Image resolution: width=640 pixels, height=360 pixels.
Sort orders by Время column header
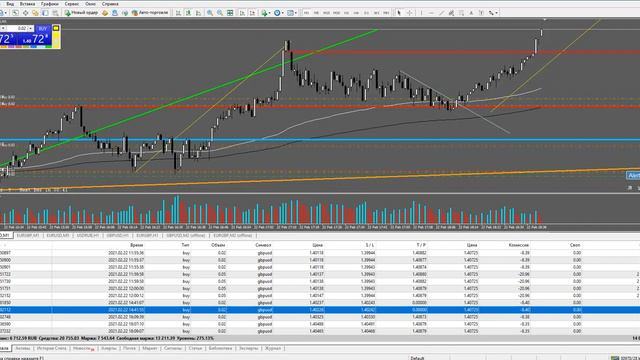click(x=137, y=245)
